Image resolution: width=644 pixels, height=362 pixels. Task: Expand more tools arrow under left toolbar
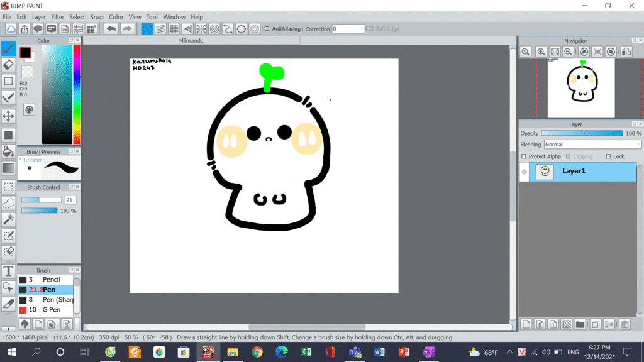tap(8, 328)
